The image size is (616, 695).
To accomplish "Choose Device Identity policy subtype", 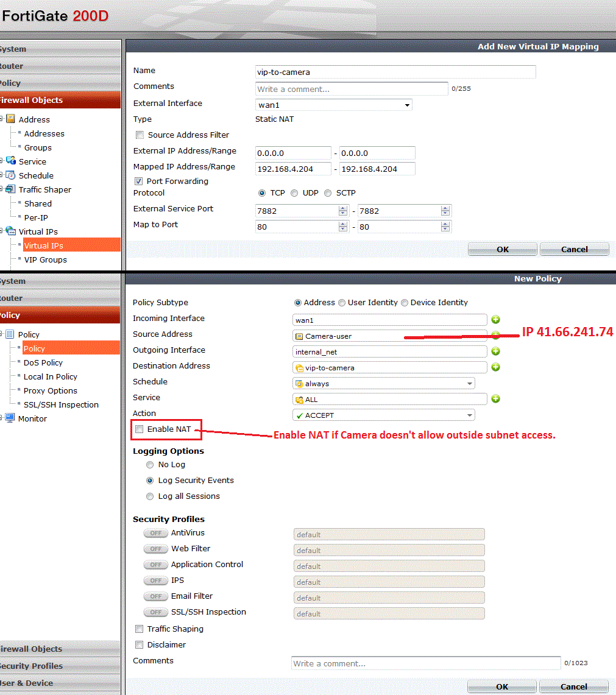I will point(405,303).
